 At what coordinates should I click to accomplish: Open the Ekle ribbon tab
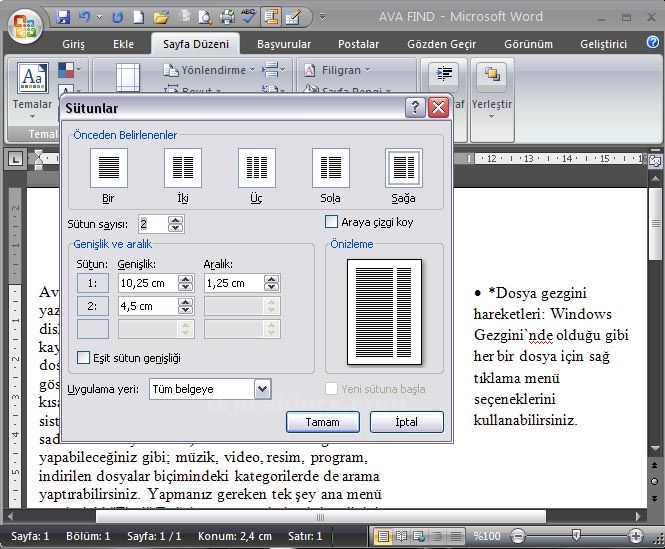pos(123,44)
